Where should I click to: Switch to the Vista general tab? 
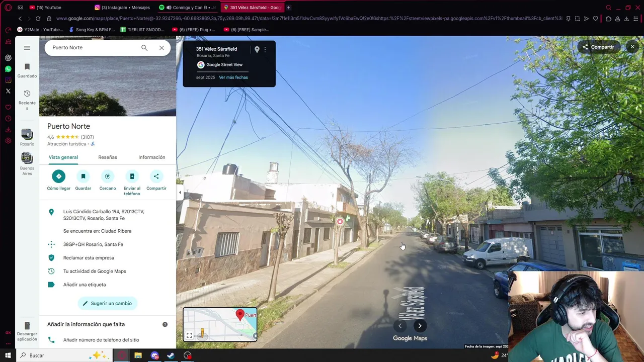click(63, 157)
